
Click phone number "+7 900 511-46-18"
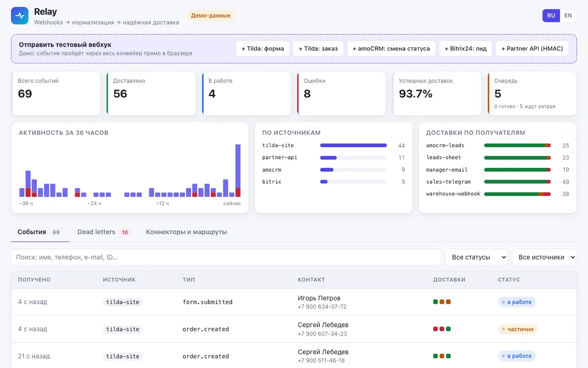tap(322, 361)
